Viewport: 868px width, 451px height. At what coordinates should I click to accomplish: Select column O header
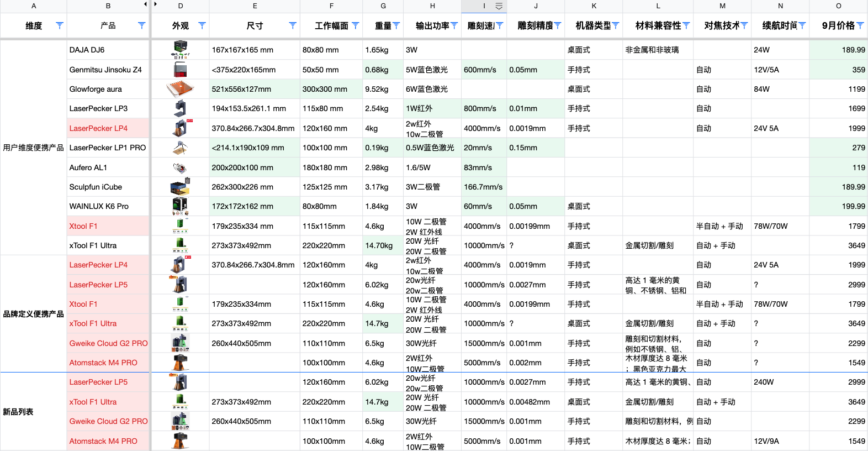coord(838,6)
